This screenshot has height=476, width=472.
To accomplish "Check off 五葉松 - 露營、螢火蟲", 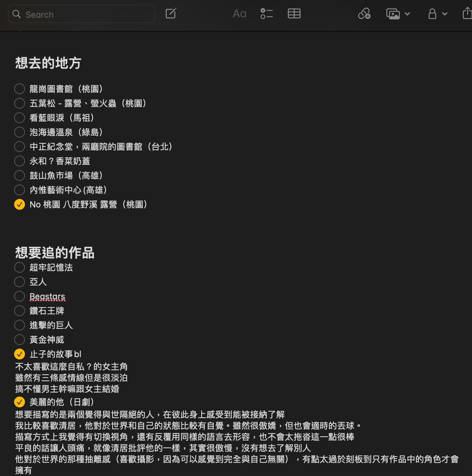I will click(20, 103).
